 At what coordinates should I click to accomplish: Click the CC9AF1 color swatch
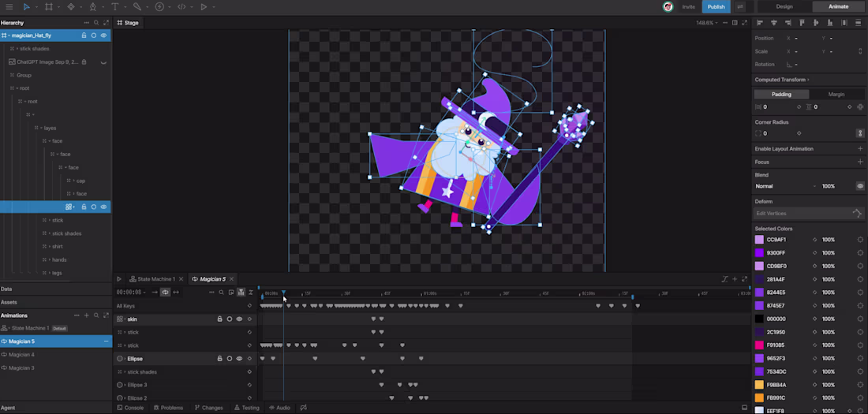(759, 240)
